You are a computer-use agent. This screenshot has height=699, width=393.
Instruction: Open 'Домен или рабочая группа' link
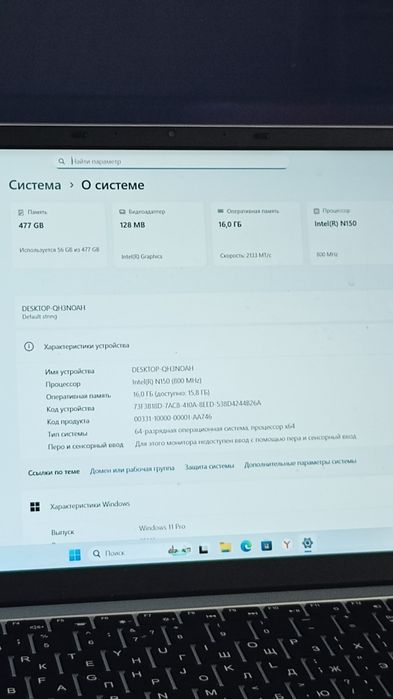(x=132, y=470)
